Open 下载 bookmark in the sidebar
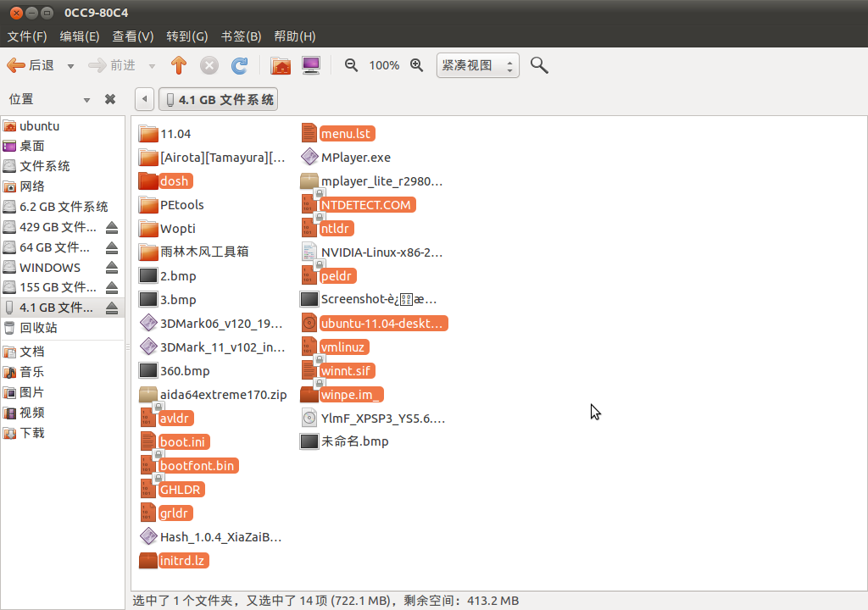868x610 pixels. click(63, 433)
